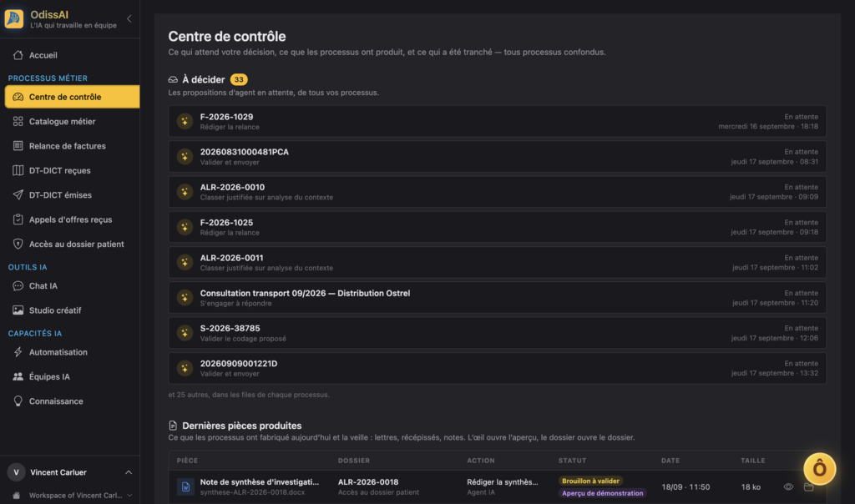Open the pending item S-2026-38785
This screenshot has width=855, height=504.
(x=498, y=333)
